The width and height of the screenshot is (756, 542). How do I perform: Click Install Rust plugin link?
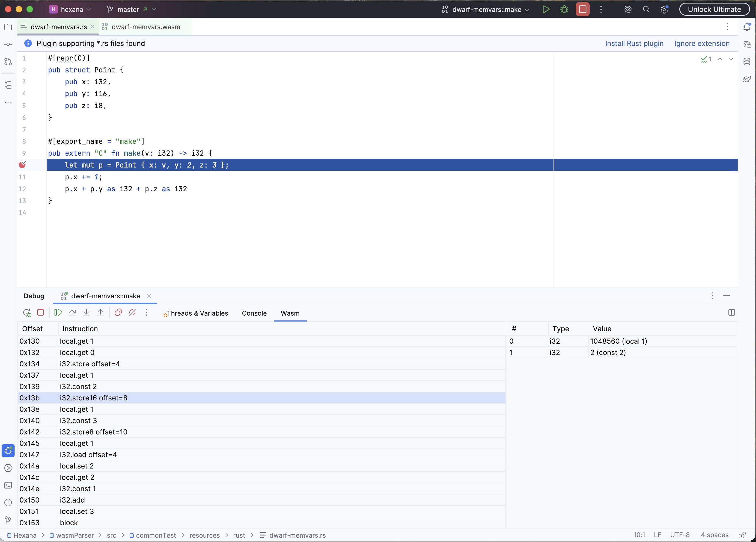634,43
